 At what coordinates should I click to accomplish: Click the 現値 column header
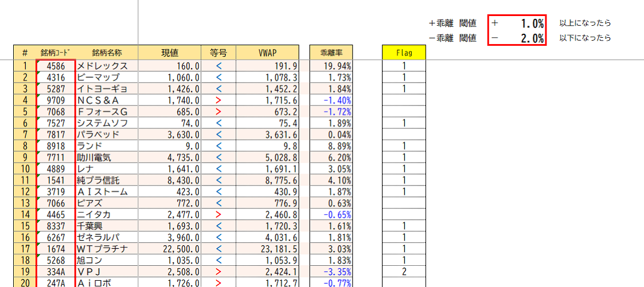(x=170, y=53)
